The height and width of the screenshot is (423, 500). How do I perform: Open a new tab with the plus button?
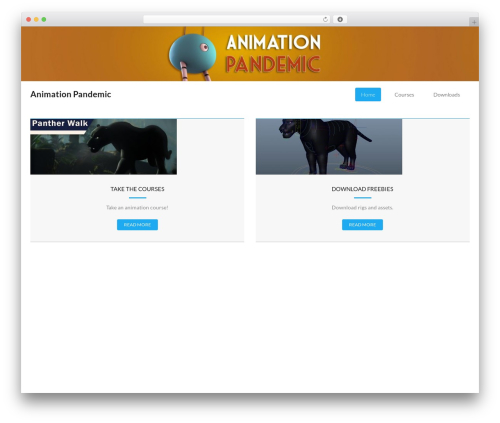[x=474, y=22]
